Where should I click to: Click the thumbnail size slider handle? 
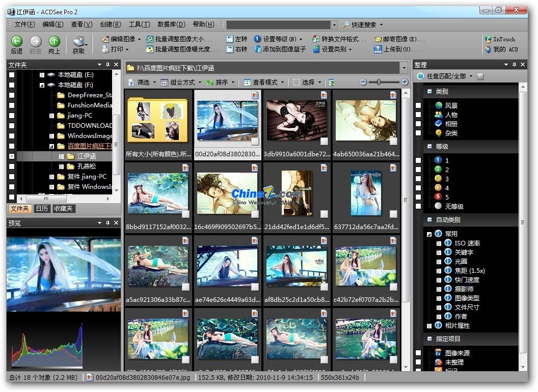pyautogui.click(x=379, y=82)
